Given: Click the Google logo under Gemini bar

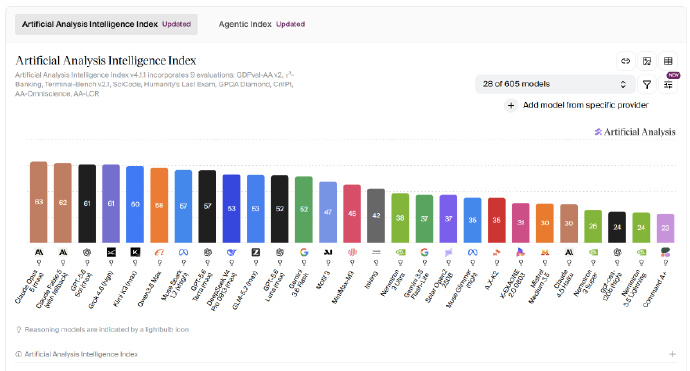Looking at the screenshot, I should pos(304,252).
